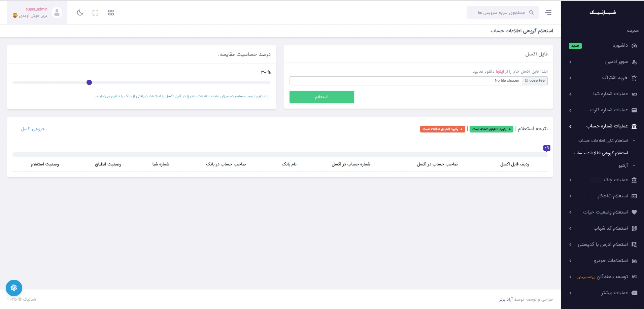Click the استعلام وضعیت حیات heart icon
The image size is (644, 309).
(x=634, y=212)
